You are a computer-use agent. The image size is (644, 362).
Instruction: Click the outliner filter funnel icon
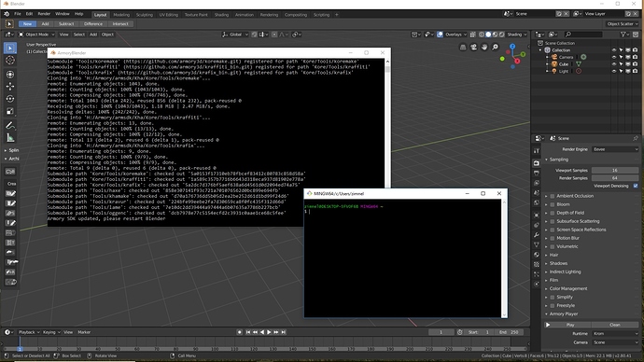coord(623,35)
